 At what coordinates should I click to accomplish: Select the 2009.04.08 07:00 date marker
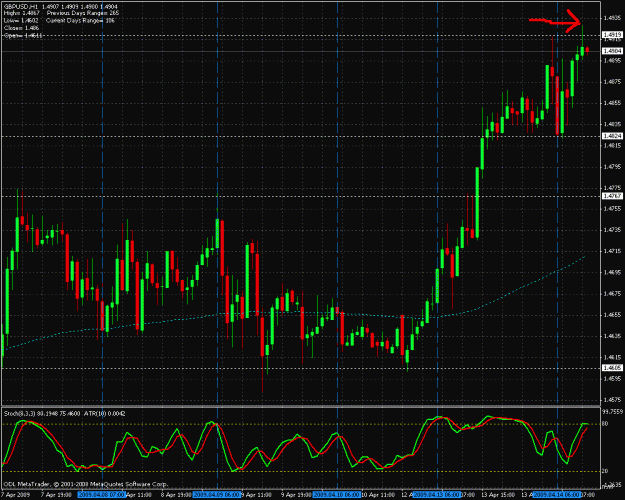pos(102,495)
